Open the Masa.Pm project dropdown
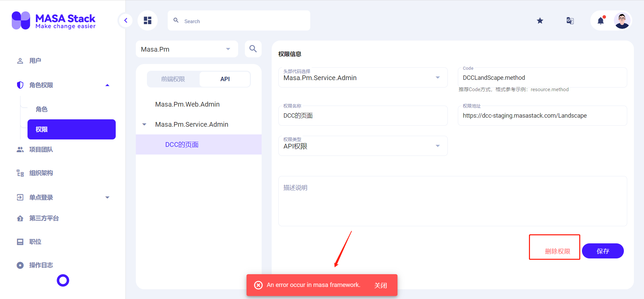 coord(187,49)
